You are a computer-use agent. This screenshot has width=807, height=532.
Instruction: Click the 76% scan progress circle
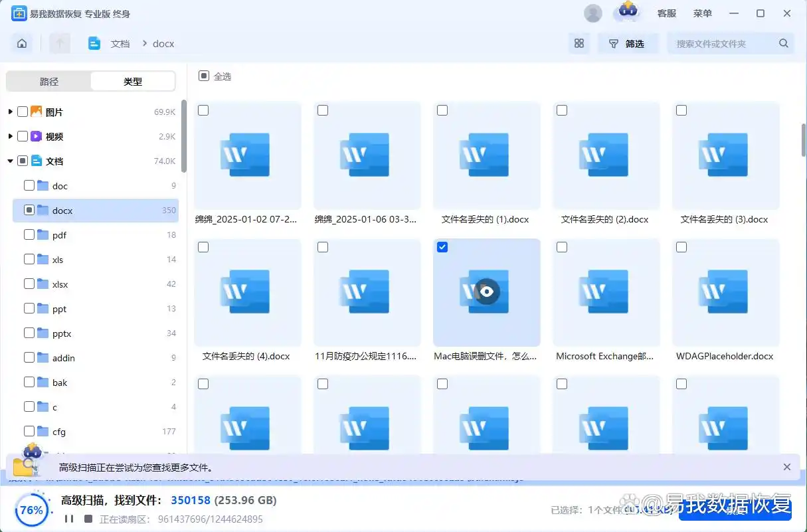31,510
